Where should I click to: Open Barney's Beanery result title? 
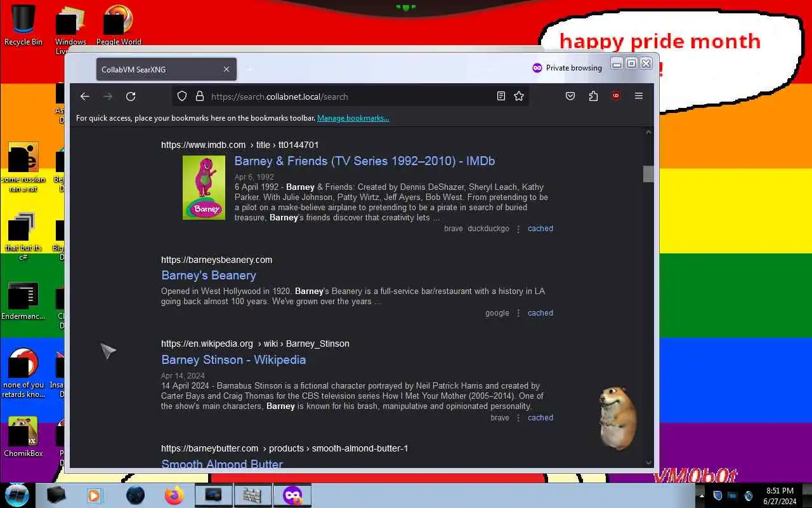click(x=209, y=276)
